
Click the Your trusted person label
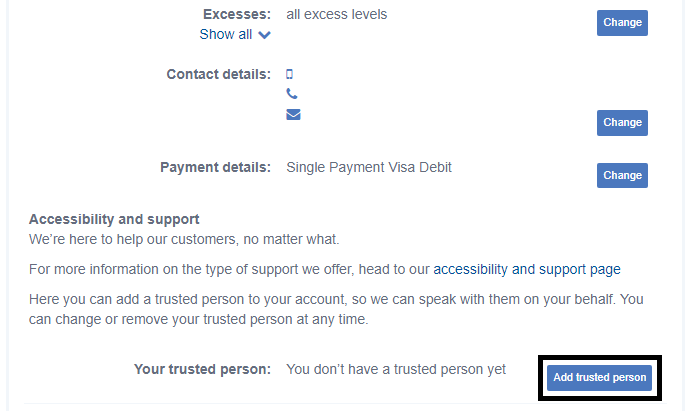tap(202, 369)
